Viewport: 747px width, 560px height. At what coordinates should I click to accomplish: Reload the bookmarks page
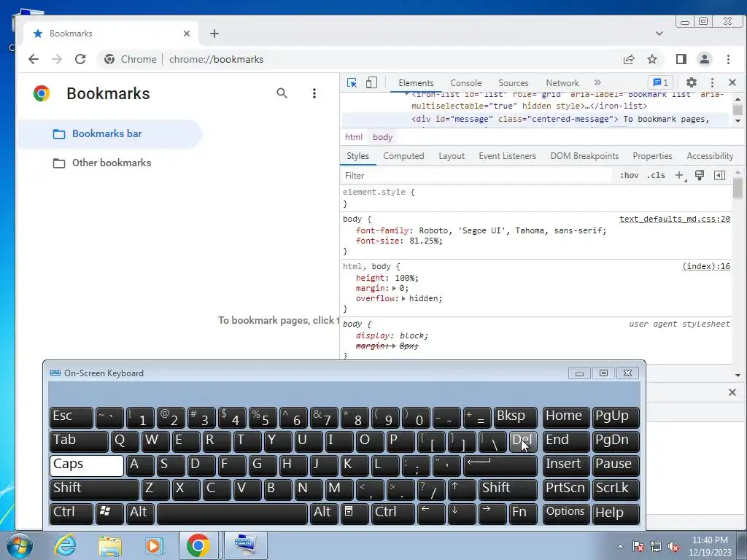[x=80, y=59]
